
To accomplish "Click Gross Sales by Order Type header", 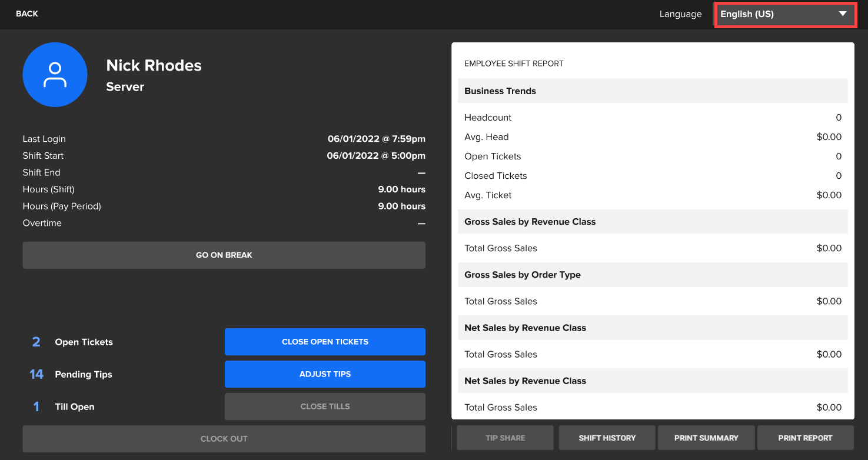I will tap(522, 275).
